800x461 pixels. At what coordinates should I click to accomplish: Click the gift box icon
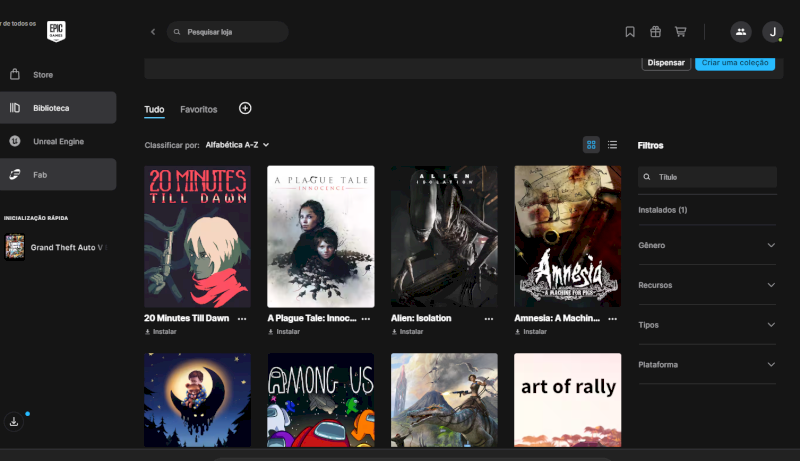[655, 32]
